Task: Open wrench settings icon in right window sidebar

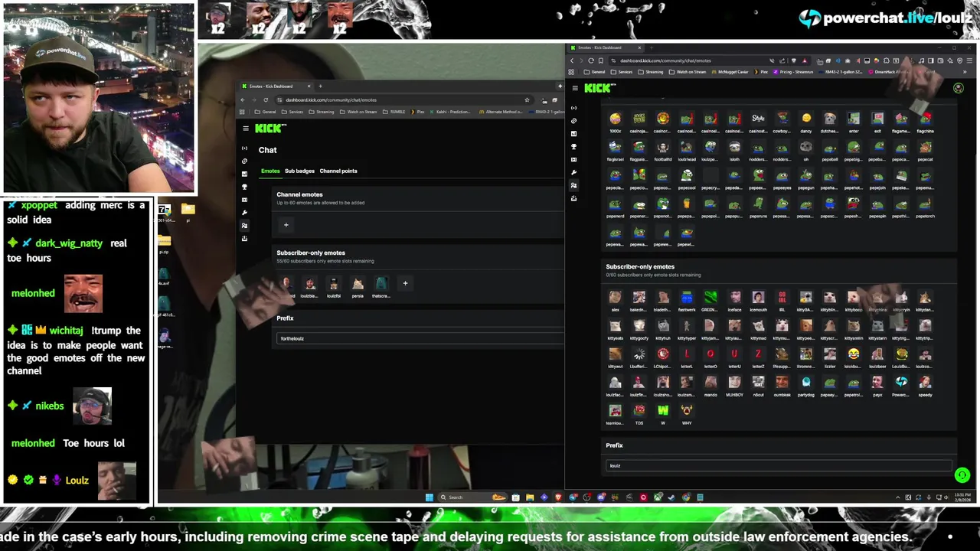Action: click(x=573, y=172)
